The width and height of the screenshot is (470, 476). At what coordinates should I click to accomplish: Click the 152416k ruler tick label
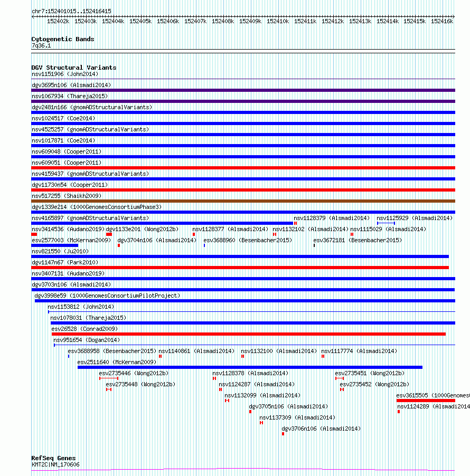[x=442, y=21]
